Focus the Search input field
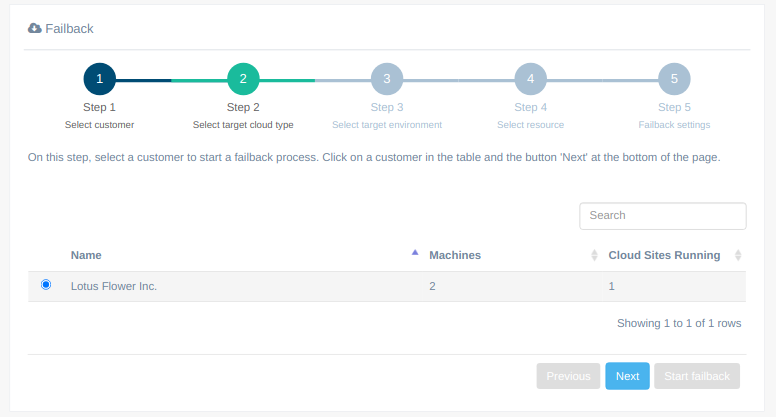This screenshot has height=417, width=776. click(663, 216)
